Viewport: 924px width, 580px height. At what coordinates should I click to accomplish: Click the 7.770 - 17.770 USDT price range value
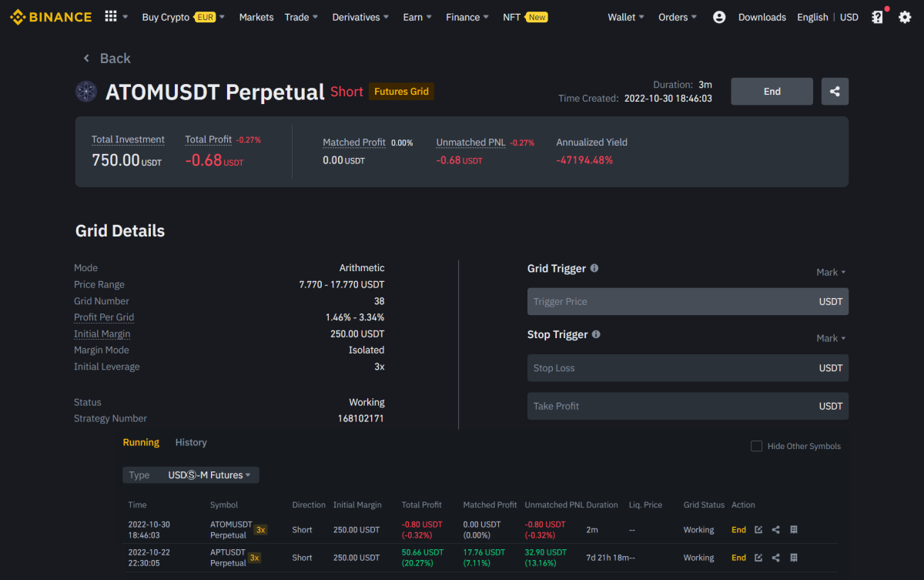342,284
